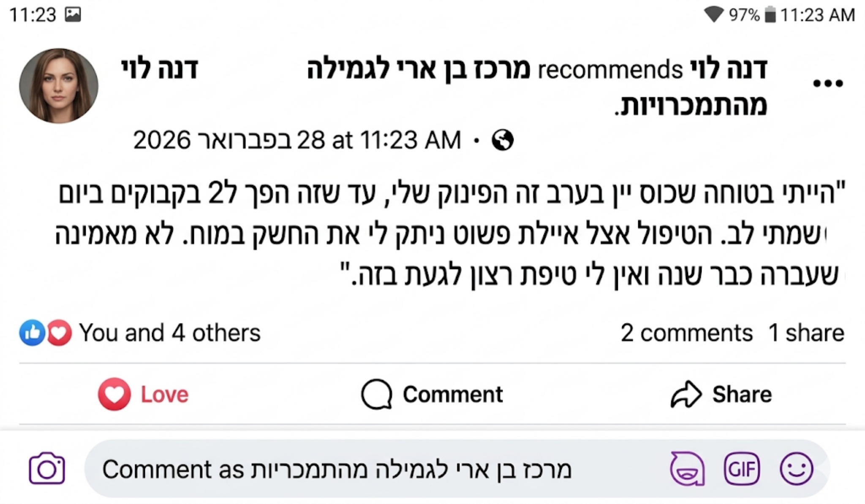This screenshot has height=504, width=865.
Task: View the 1 share details
Action: point(806,333)
